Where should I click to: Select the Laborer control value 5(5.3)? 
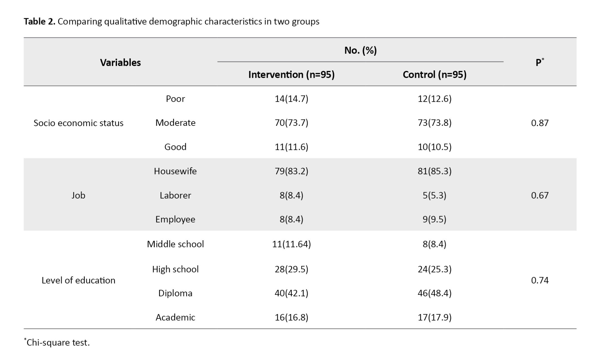coord(434,195)
